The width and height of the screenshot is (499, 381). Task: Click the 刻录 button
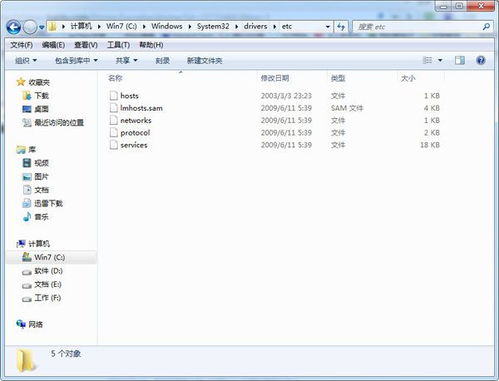coord(162,60)
